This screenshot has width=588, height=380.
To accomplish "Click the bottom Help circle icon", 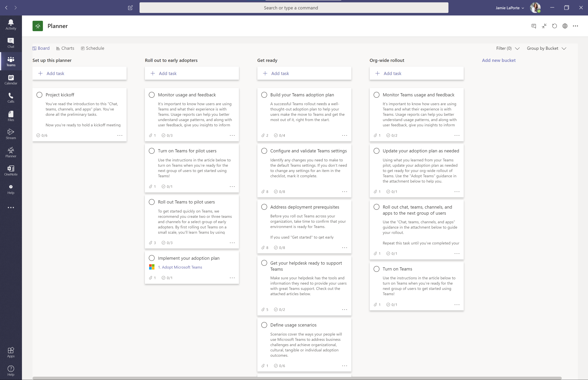I will click(x=11, y=371).
